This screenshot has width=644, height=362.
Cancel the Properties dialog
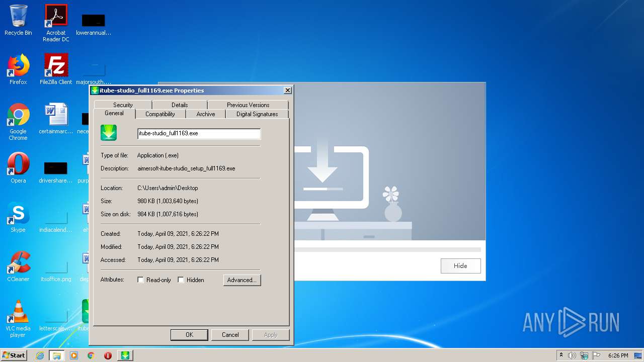click(230, 335)
